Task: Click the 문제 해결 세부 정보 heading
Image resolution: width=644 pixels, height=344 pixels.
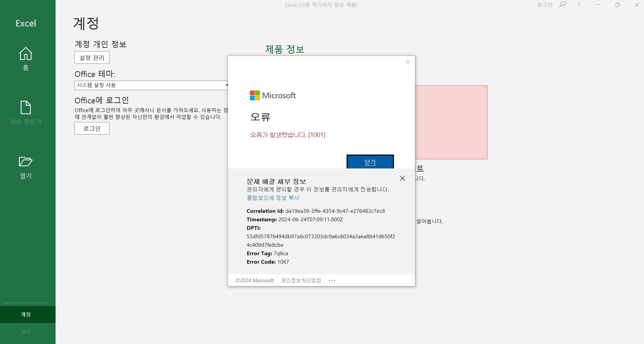Action: coord(276,182)
